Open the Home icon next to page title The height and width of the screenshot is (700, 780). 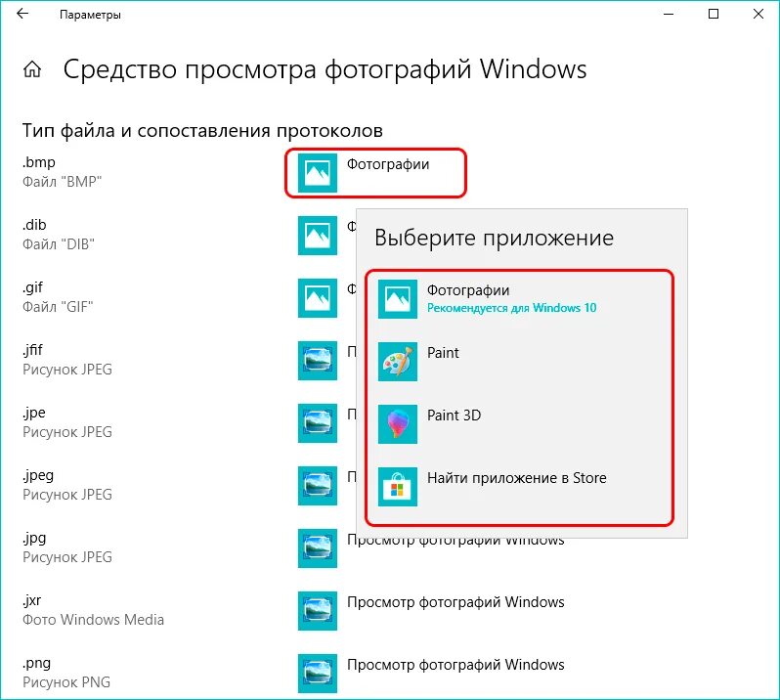(x=32, y=69)
